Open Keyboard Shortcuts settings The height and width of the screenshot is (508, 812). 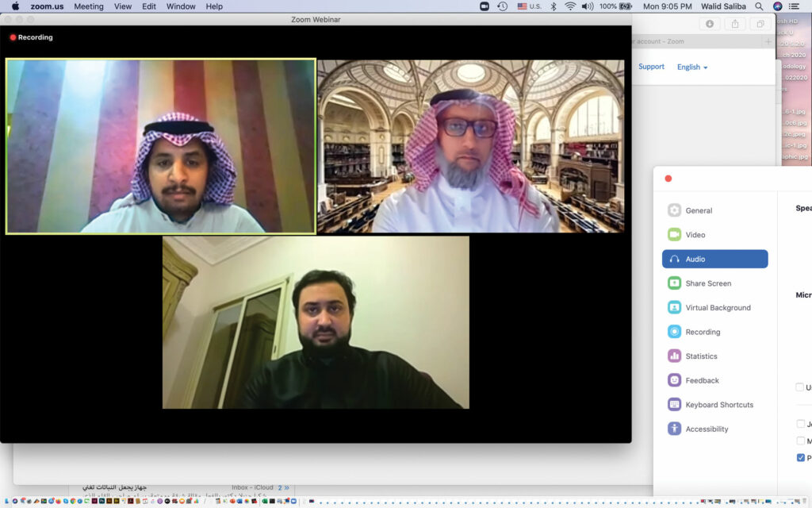(x=719, y=405)
